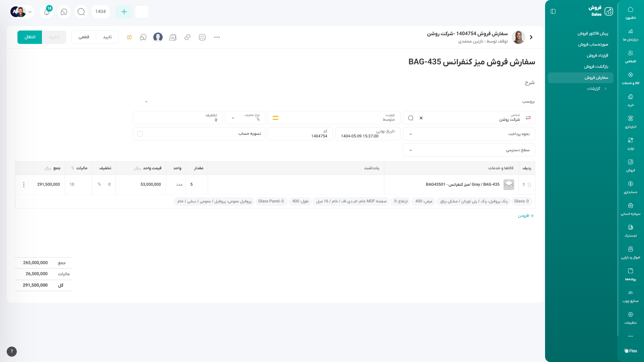The width and height of the screenshot is (644, 362).
Task: Click the search magnifier in top bar
Action: click(x=81, y=12)
